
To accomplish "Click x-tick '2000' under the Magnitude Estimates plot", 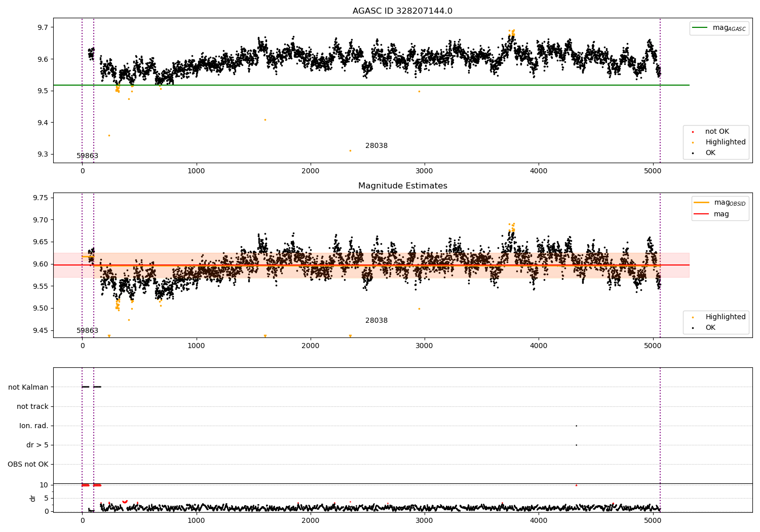I will pos(311,346).
